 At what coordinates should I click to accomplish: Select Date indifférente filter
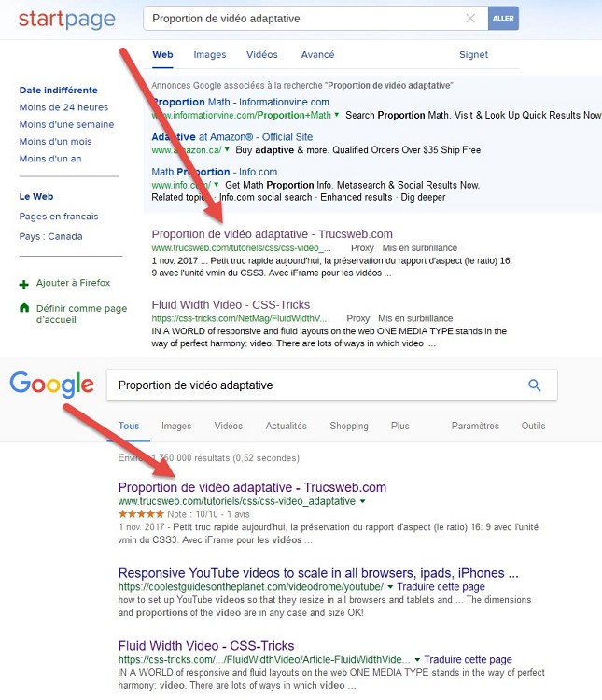58,91
